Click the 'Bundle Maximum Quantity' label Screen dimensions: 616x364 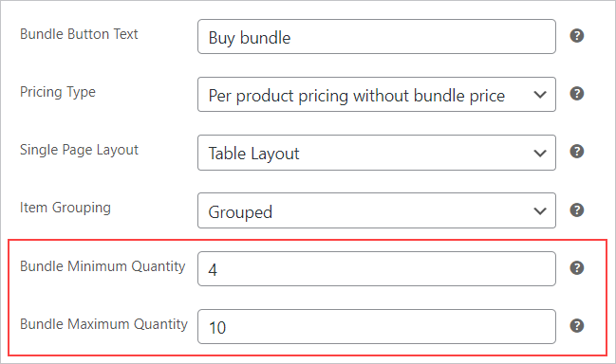coord(103,324)
